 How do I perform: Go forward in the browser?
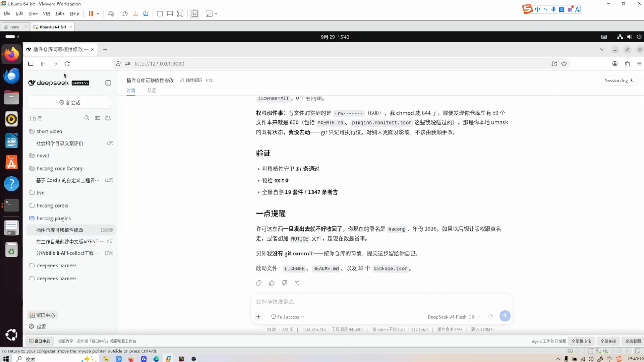55,64
